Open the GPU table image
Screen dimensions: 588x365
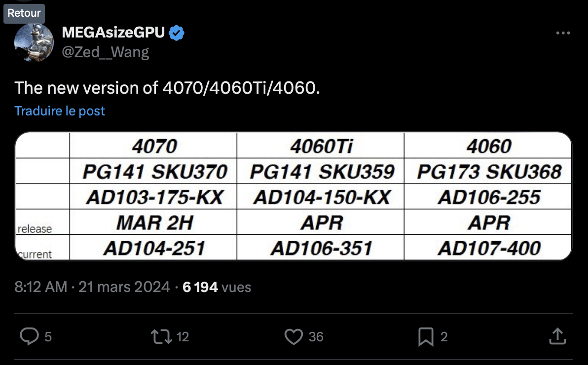293,196
